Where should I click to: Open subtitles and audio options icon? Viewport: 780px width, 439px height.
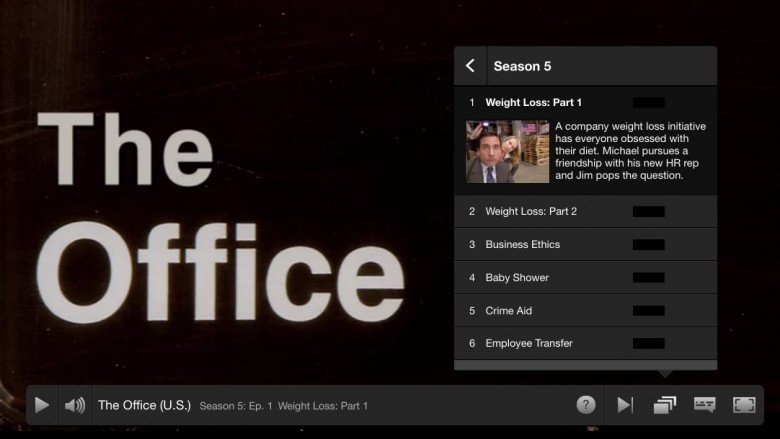point(704,404)
